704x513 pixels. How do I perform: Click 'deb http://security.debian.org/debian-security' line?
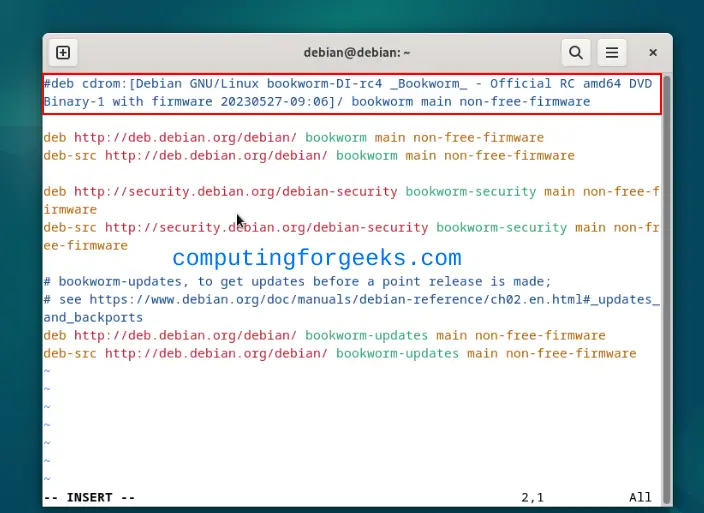(351, 192)
